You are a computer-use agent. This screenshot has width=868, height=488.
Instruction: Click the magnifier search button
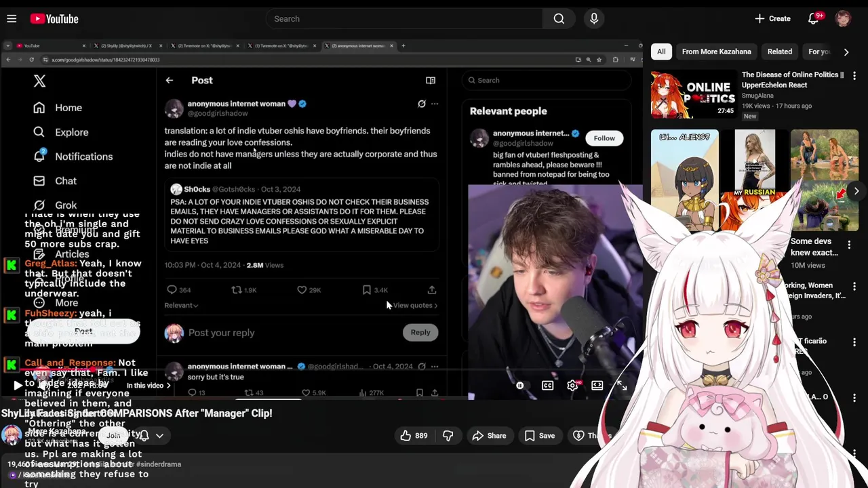[559, 19]
